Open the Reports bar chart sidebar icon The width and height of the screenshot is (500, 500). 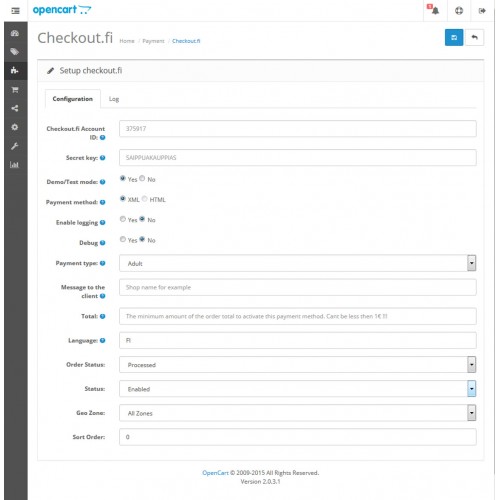point(14,164)
